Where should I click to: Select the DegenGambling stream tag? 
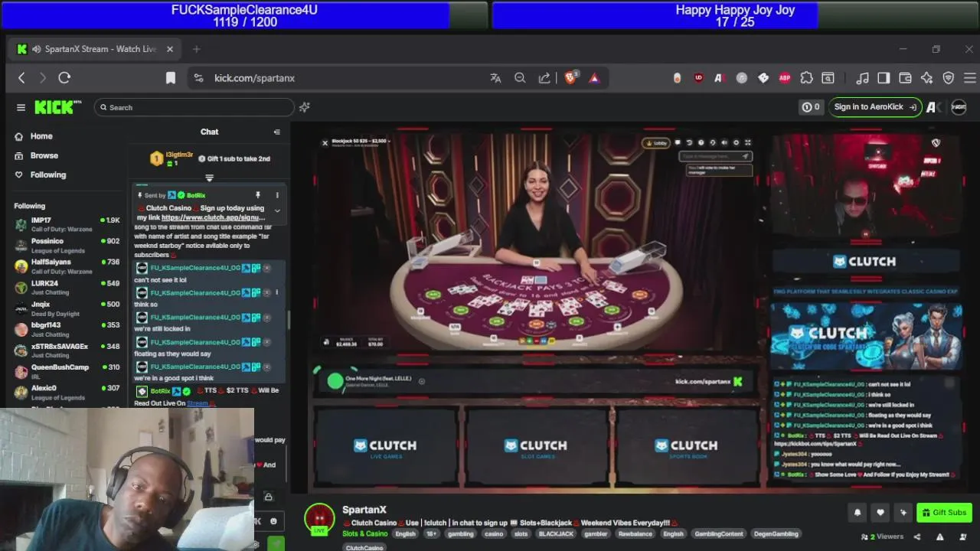pos(775,533)
